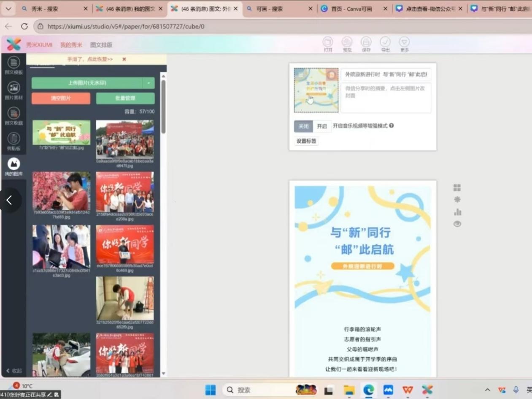Toggle enhanced mode to 开启
Viewport: 532px width, 399px height.
coord(322,126)
